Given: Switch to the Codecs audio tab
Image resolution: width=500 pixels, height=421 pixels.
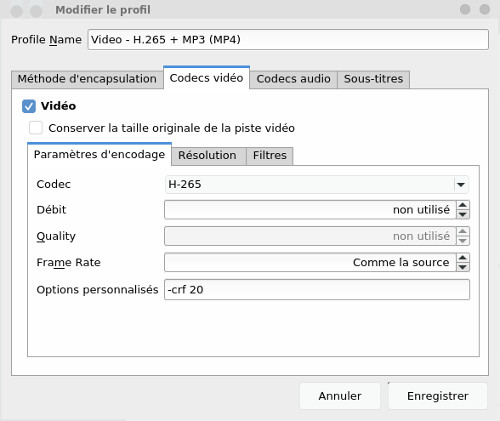Looking at the screenshot, I should click(x=293, y=79).
